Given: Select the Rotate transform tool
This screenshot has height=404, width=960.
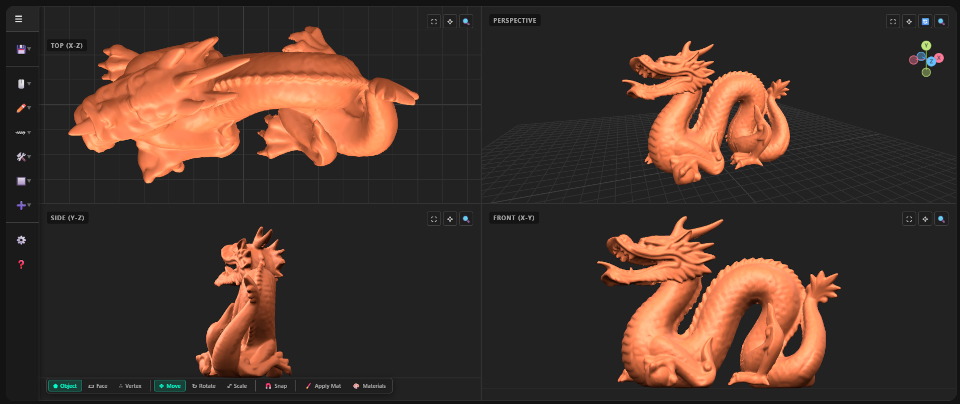Looking at the screenshot, I should 203,386.
